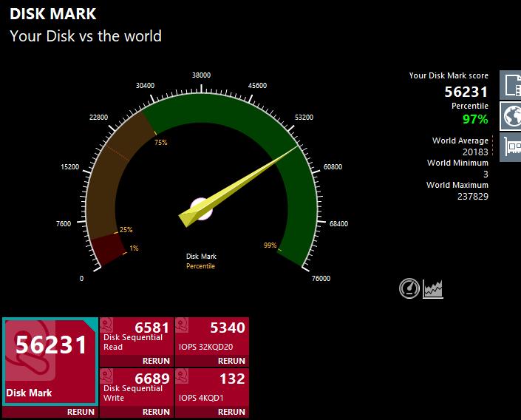This screenshot has height=420, width=521.
Task: Click the disk icon in the Sequential Write tile
Action: pyautogui.click(x=107, y=376)
